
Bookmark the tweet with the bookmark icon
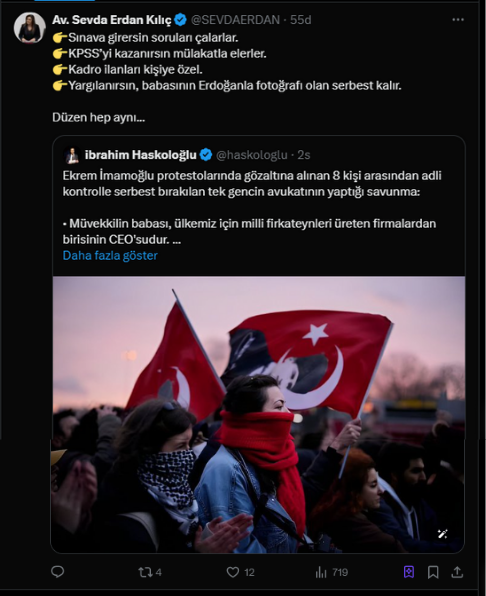pyautogui.click(x=433, y=572)
